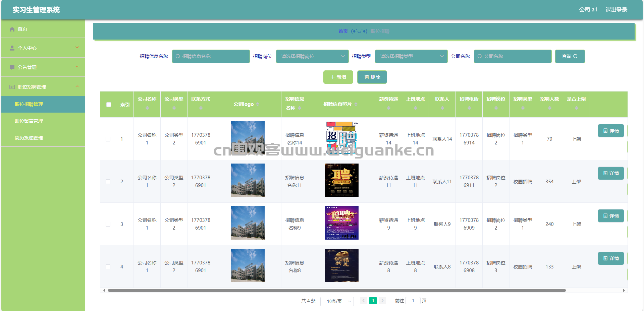Open the 10条/页 page size dropdown
The image size is (644, 311).
[x=337, y=301]
